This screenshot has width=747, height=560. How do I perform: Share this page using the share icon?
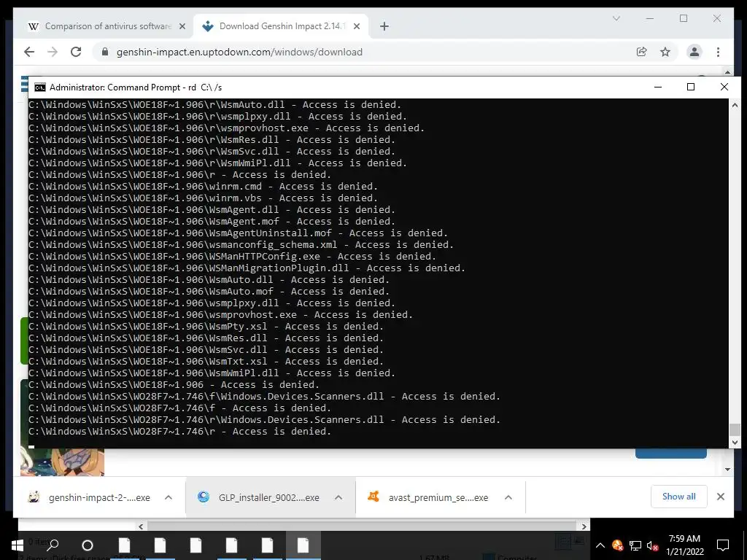[642, 52]
